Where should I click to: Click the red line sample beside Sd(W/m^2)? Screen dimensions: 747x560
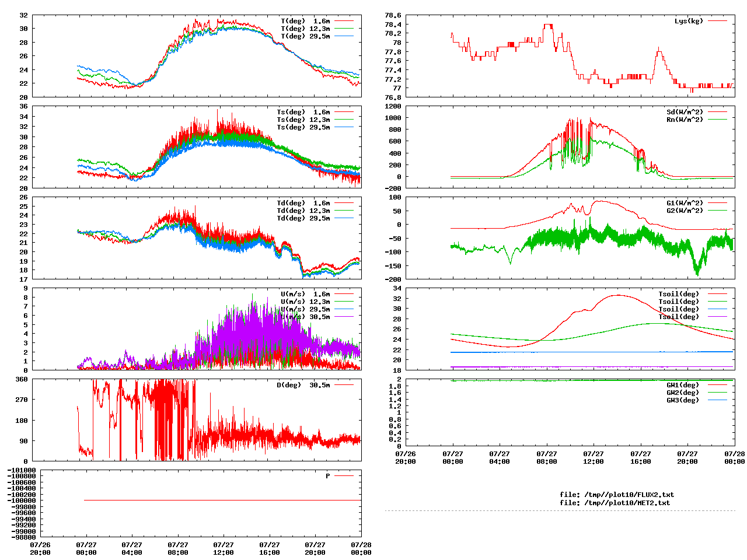717,112
